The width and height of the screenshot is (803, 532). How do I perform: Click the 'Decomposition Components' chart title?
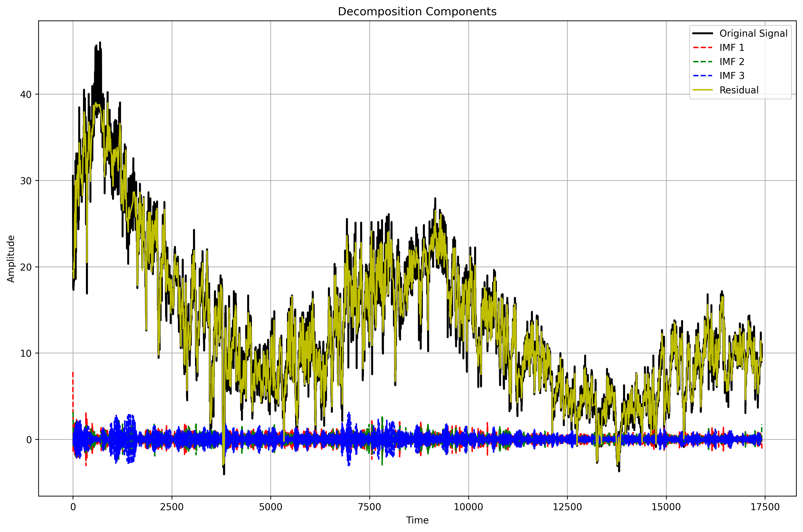(417, 11)
